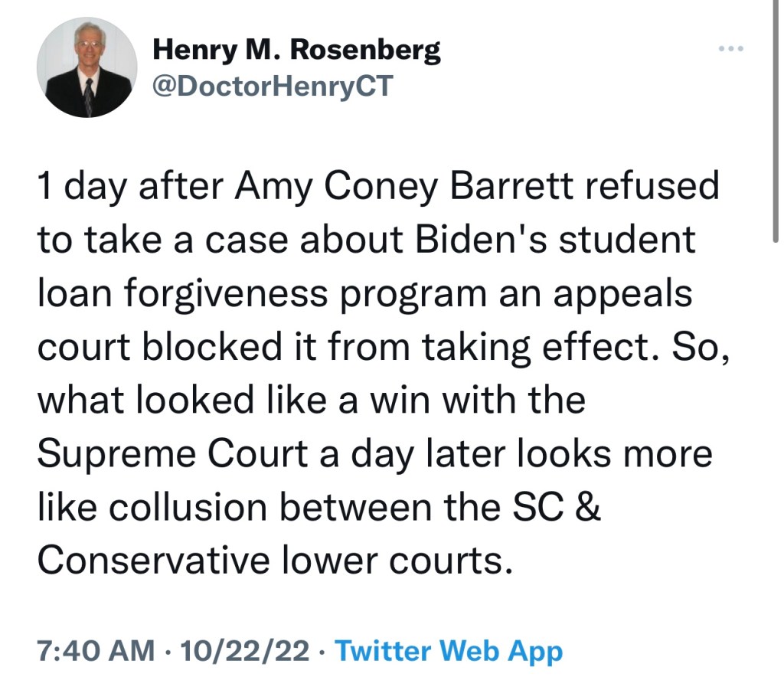Screen dimensions: 784x690
Task: Click the 7:40 AM timestamp
Action: [x=95, y=651]
